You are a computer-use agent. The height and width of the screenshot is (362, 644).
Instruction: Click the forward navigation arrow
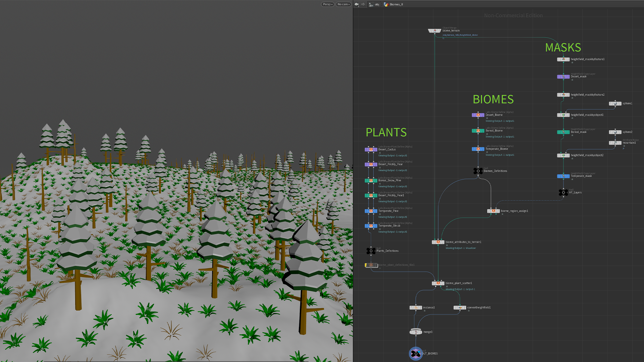point(364,4)
